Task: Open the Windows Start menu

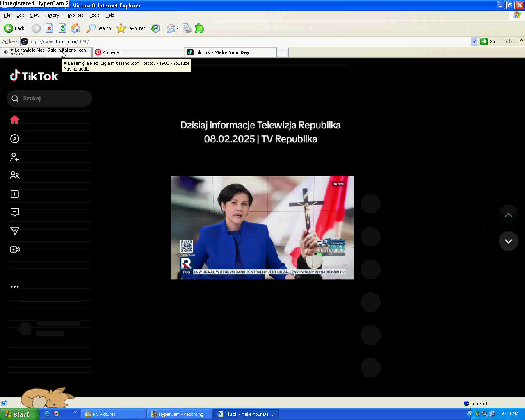Action: pyautogui.click(x=19, y=414)
